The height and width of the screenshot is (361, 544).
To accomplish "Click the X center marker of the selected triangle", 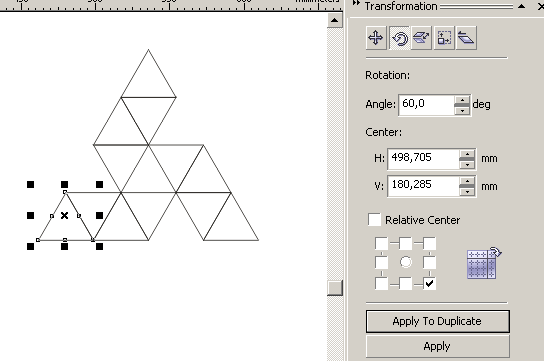I will (x=64, y=216).
